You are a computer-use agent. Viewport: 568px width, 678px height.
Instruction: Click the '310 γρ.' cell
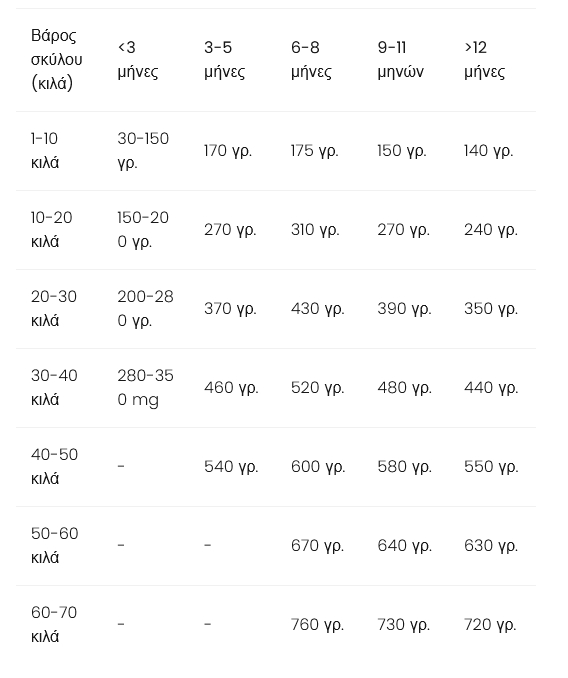pyautogui.click(x=315, y=230)
